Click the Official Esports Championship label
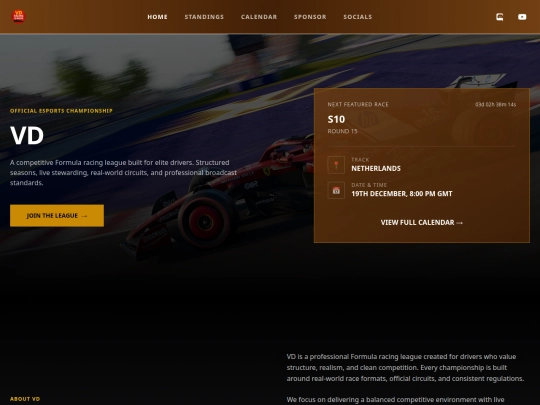Viewport: 540px width, 405px height. 61,111
